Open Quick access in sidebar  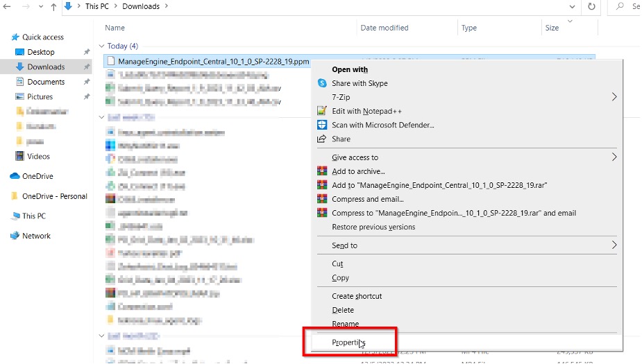click(x=42, y=37)
